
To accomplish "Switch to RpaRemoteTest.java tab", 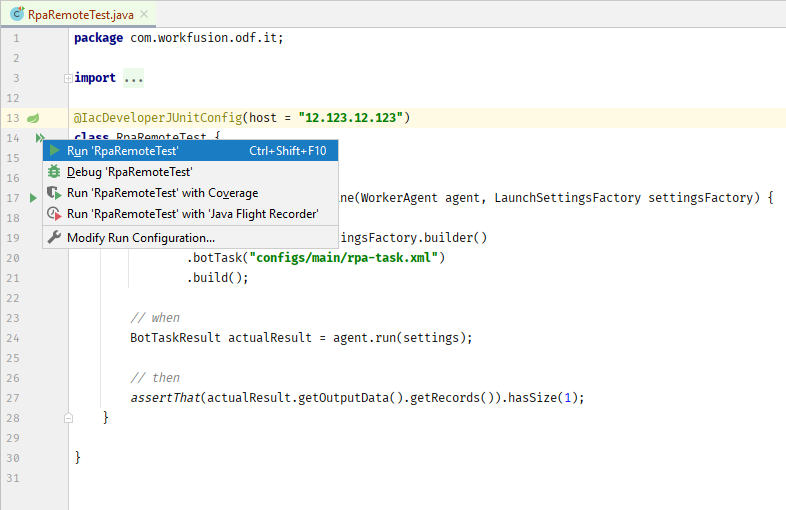I will pos(80,15).
